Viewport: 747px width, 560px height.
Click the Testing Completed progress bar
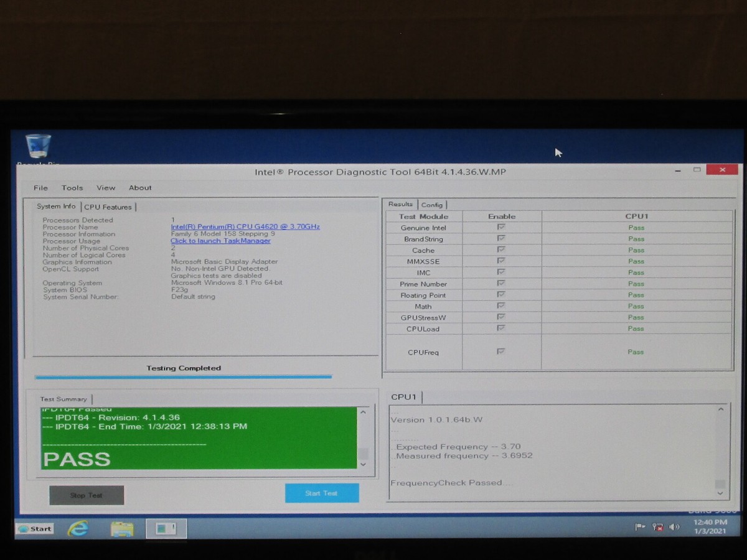184,376
